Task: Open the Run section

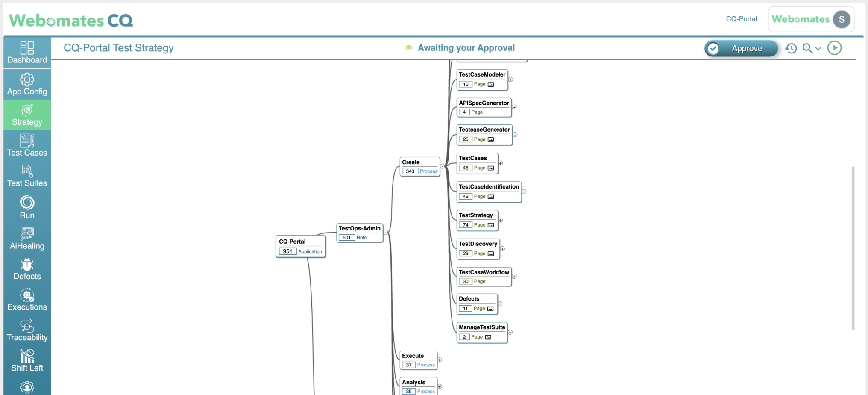Action: pyautogui.click(x=27, y=207)
